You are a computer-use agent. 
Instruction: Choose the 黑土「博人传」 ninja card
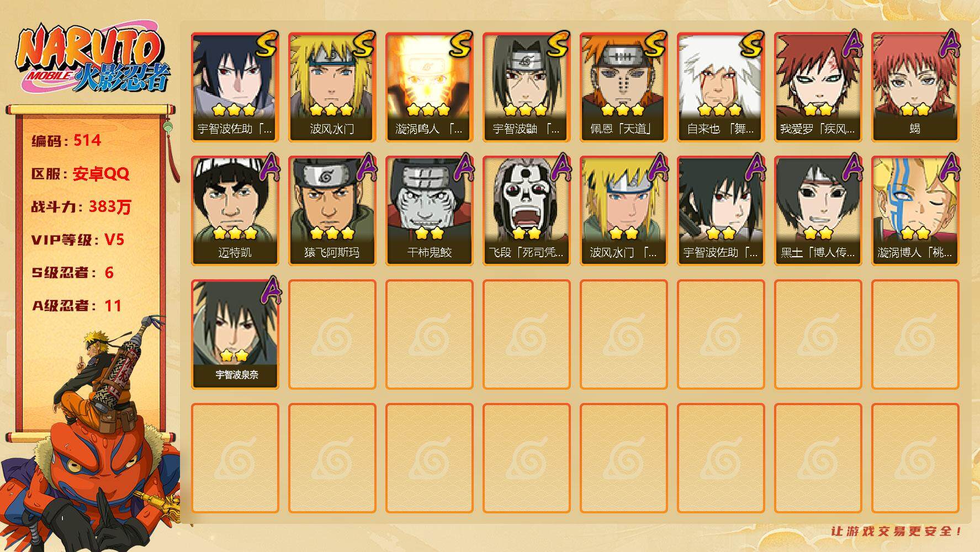(x=818, y=211)
